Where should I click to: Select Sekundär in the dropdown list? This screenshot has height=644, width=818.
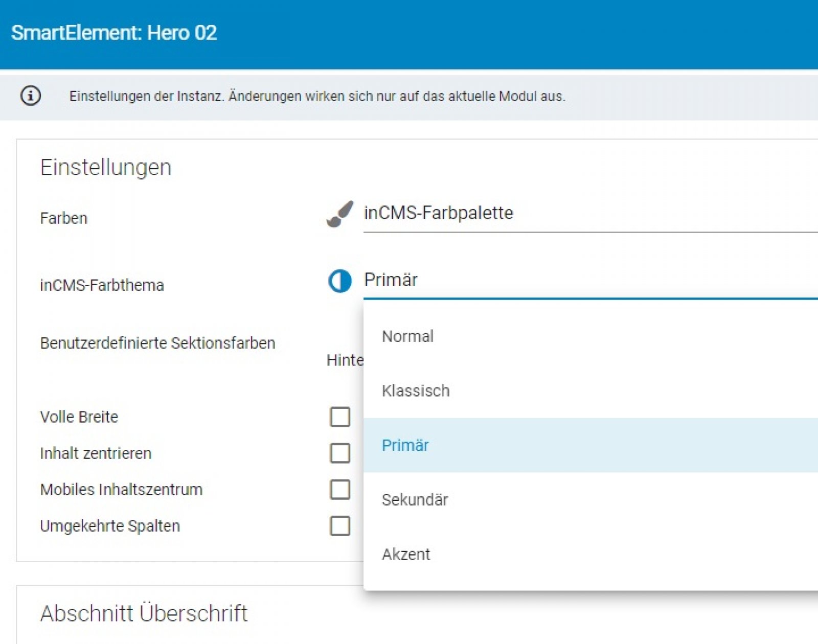(x=415, y=500)
